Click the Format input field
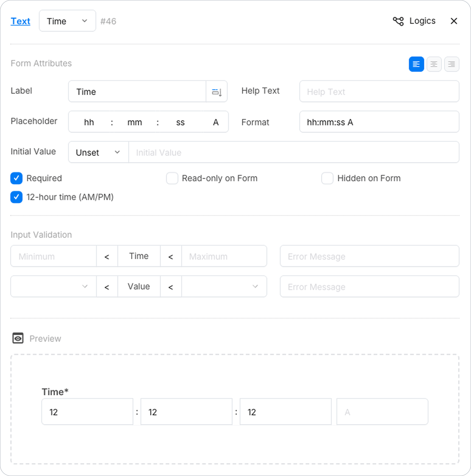The image size is (471, 476). coord(379,122)
